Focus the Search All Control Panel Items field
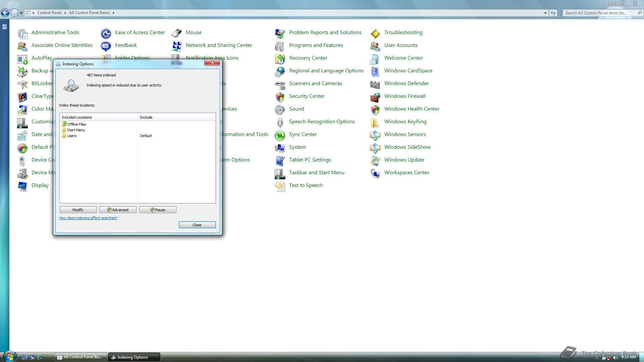 (603, 13)
